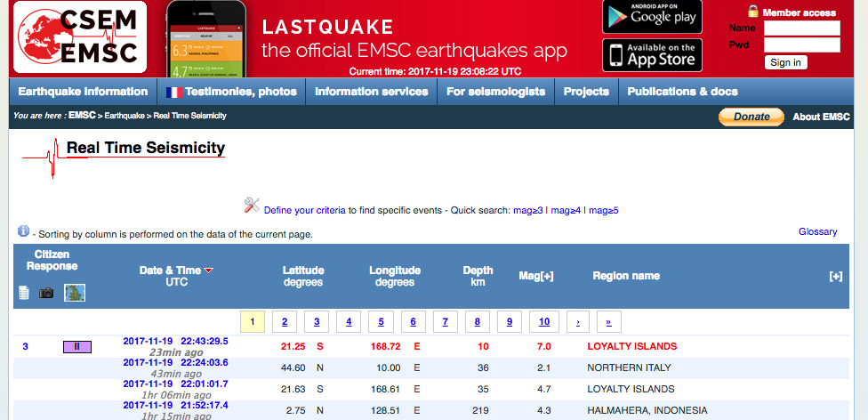Click the member Name input field
868x420 pixels.
(x=801, y=28)
